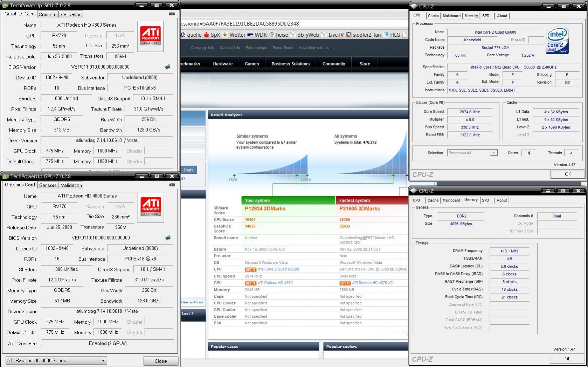Open the HLG bookmark in browser toolbar
The width and height of the screenshot is (588, 367).
[392, 35]
